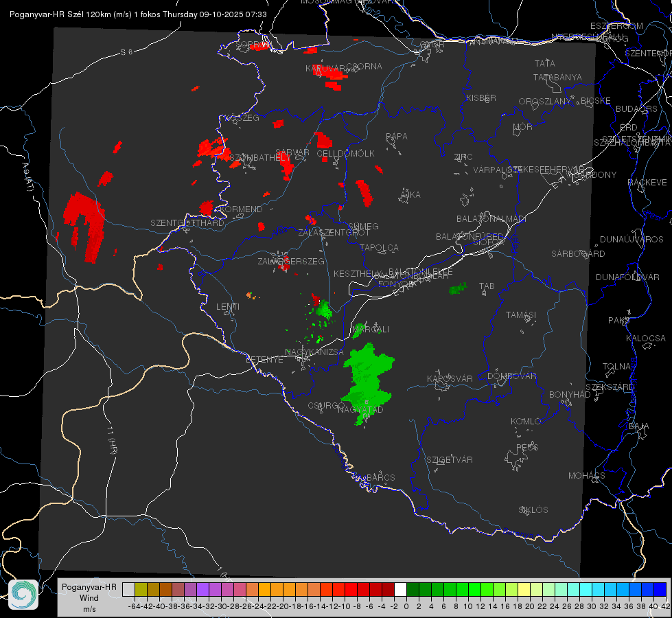Select the TATA city label
The image size is (672, 618).
click(545, 63)
